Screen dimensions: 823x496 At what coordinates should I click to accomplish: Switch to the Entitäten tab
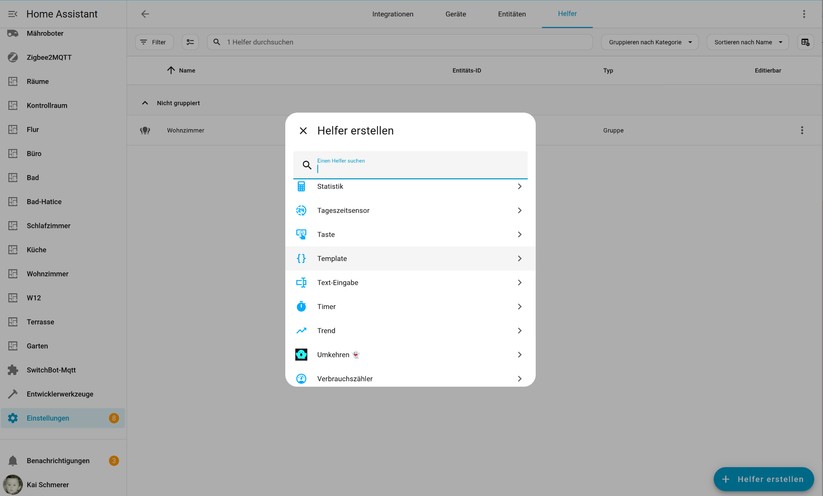point(511,14)
